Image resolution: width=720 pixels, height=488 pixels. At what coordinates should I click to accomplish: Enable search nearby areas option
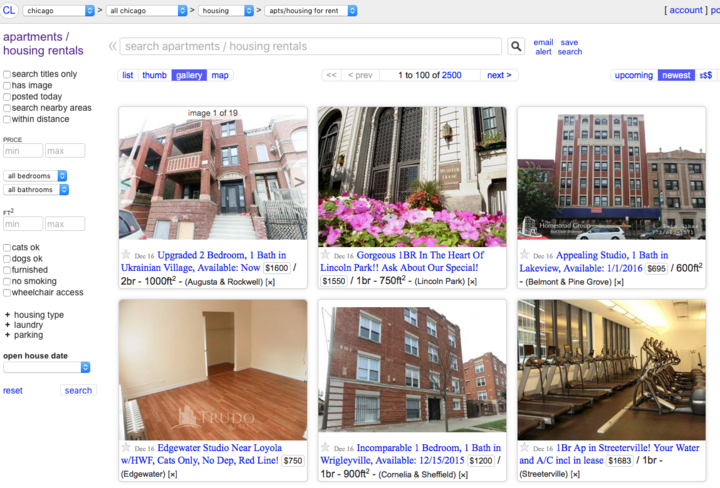(7, 108)
